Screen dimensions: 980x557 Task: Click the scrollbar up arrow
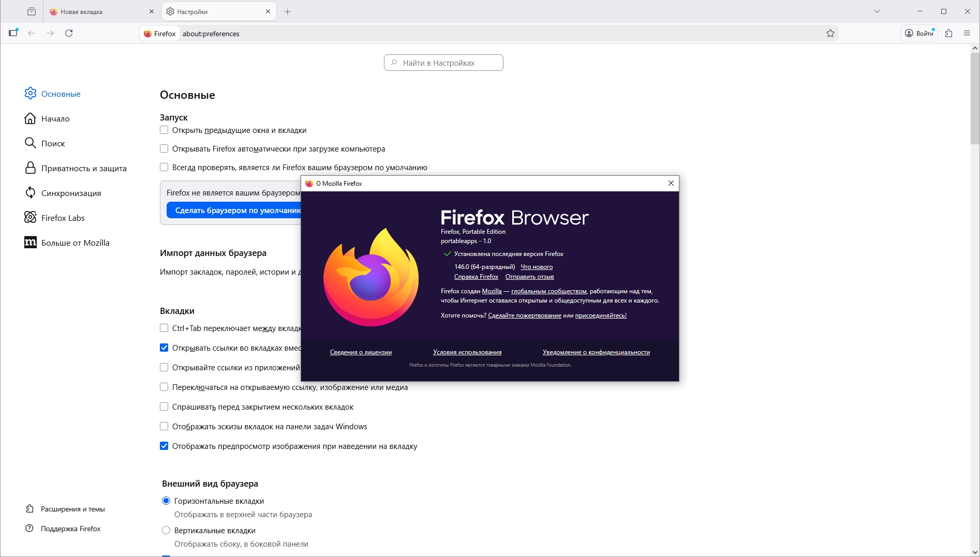[975, 48]
